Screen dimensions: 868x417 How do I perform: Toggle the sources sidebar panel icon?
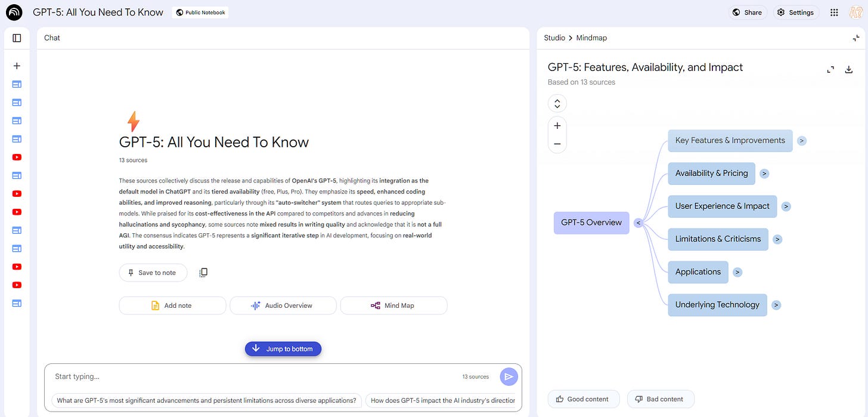pyautogui.click(x=17, y=38)
